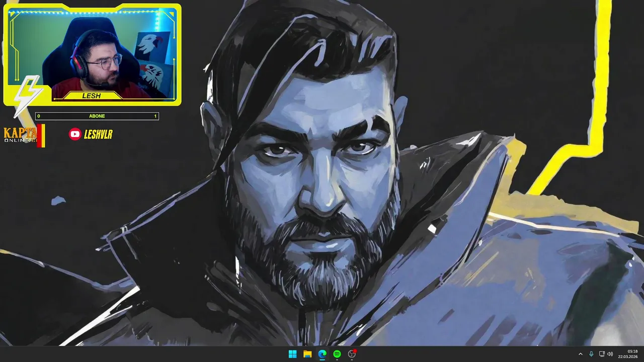Click the microphone tray icon

(591, 354)
